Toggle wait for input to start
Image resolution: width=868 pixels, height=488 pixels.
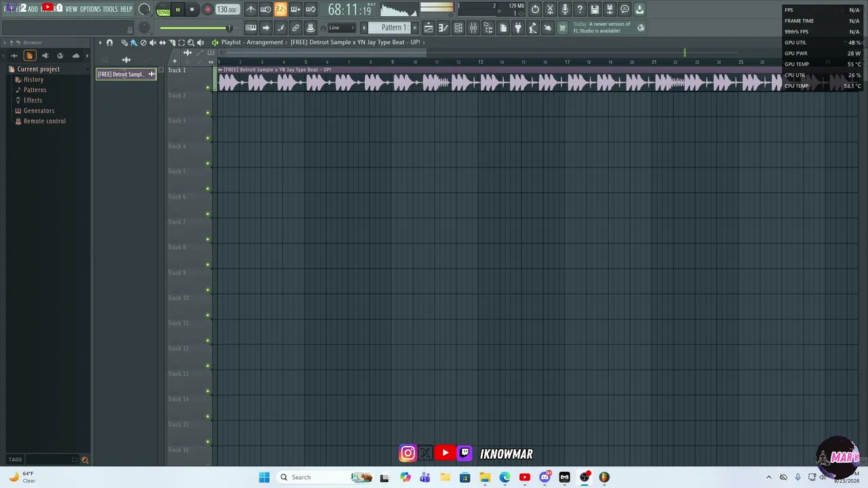(x=266, y=9)
